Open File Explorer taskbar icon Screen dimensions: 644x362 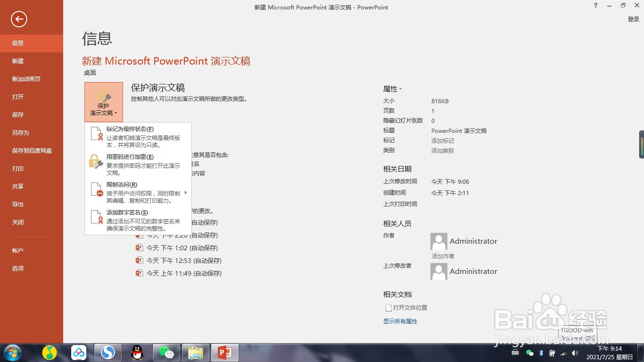pyautogui.click(x=196, y=353)
